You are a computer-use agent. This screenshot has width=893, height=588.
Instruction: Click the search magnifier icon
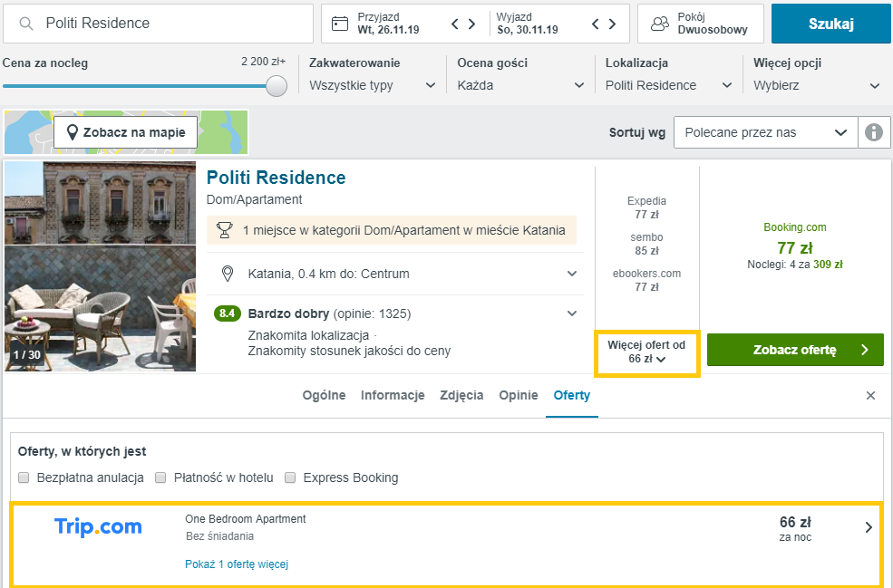(x=26, y=24)
